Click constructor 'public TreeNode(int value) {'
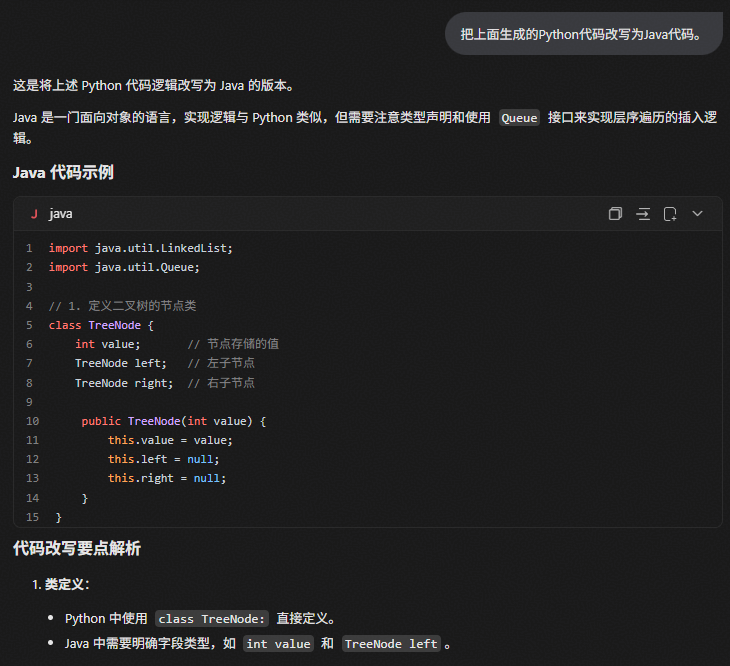The height and width of the screenshot is (666, 730). pyautogui.click(x=174, y=421)
